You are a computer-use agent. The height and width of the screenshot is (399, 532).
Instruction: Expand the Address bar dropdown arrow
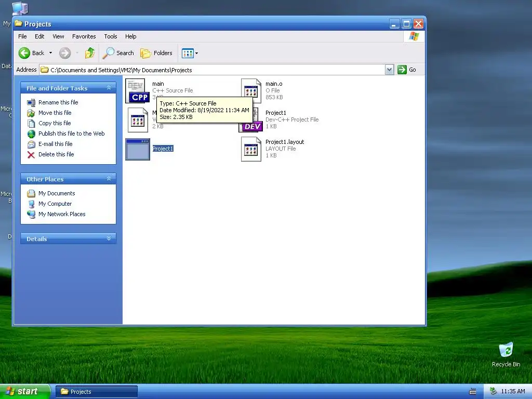click(389, 70)
